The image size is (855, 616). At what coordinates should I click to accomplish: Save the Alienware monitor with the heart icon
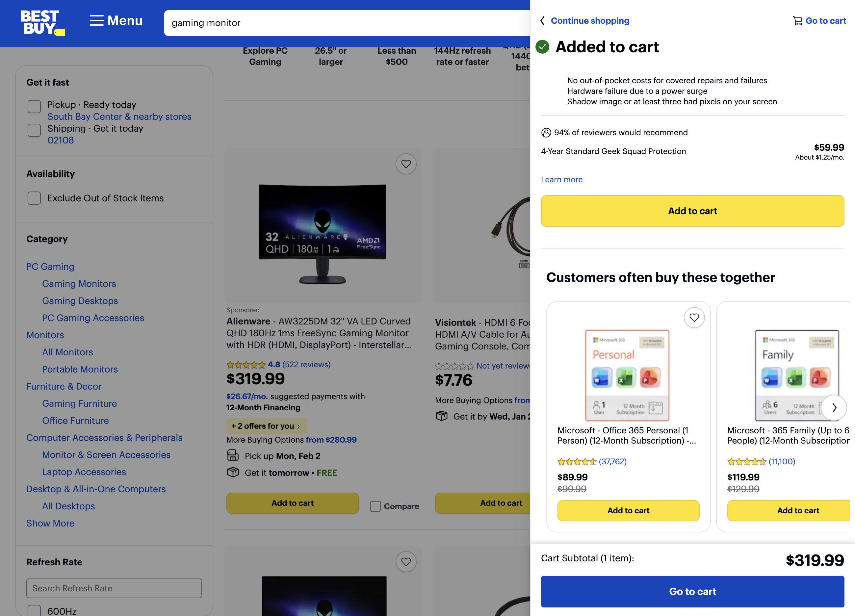[x=406, y=164]
